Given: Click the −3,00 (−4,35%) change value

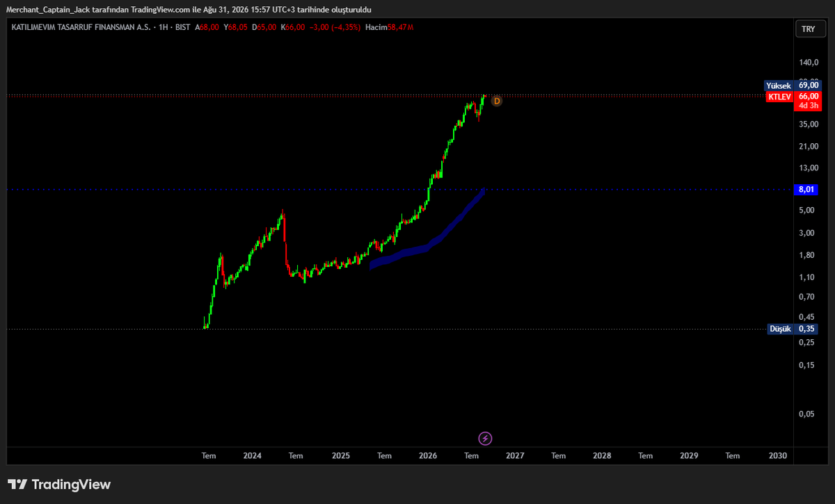Looking at the screenshot, I should [x=335, y=28].
